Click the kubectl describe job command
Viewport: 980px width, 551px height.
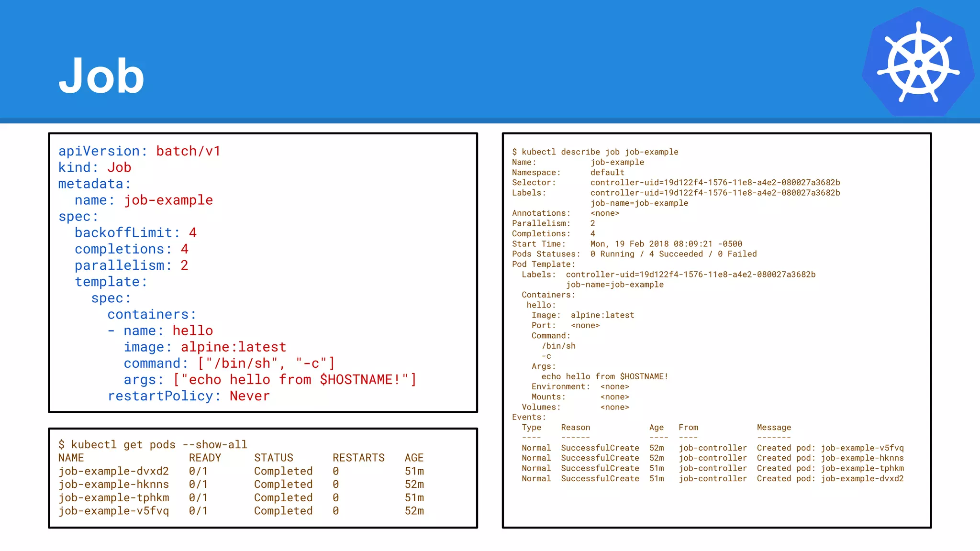pyautogui.click(x=595, y=152)
